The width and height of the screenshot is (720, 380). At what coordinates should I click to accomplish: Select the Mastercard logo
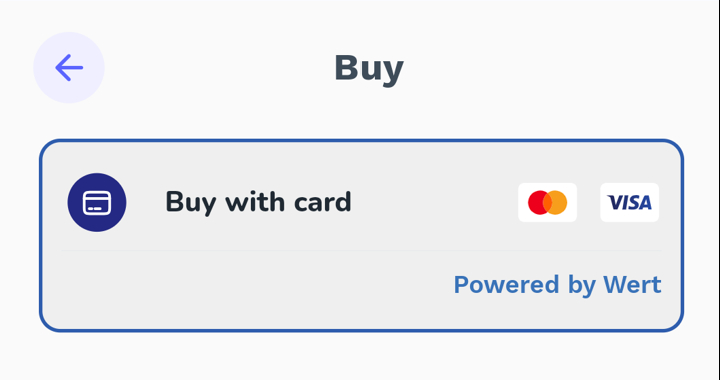547,202
